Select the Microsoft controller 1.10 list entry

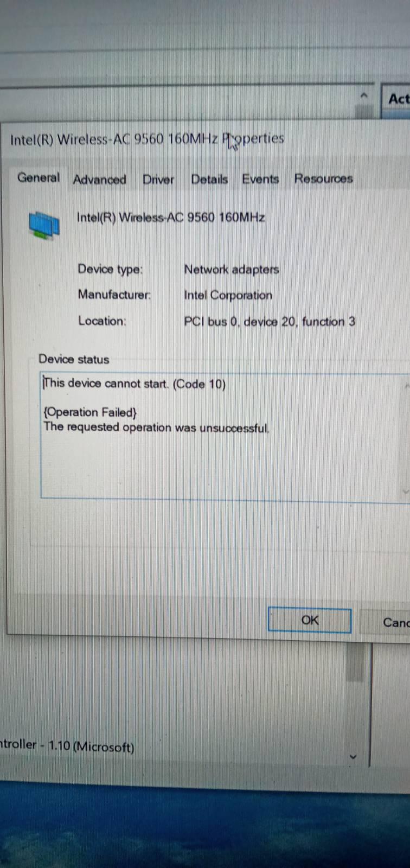click(x=67, y=746)
